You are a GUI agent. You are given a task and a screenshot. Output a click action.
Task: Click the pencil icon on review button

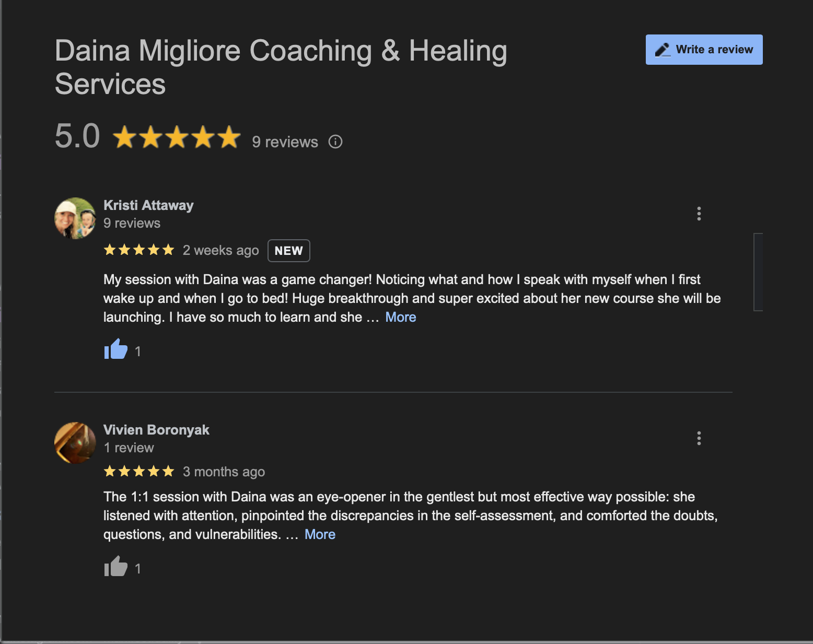tap(663, 50)
